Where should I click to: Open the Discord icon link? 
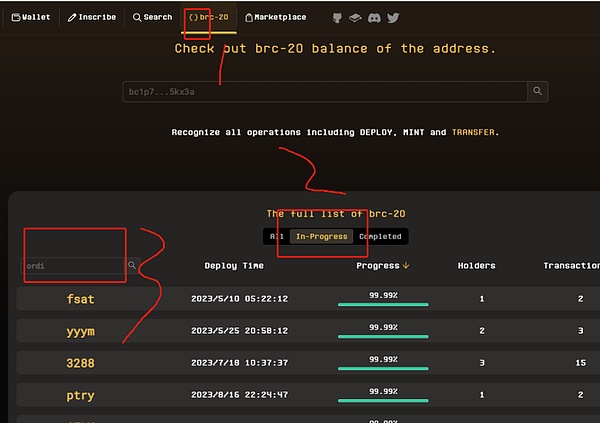375,17
